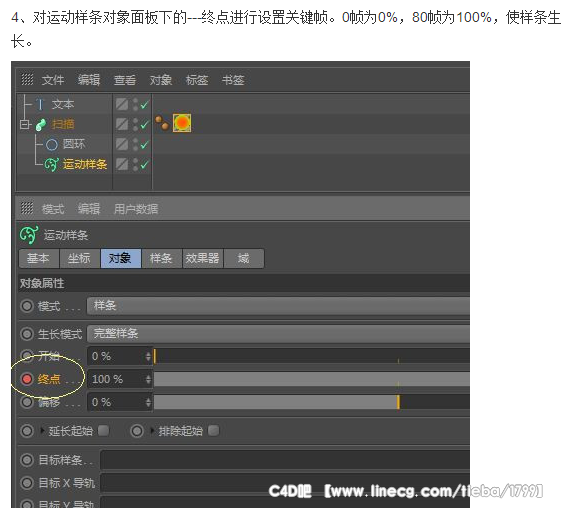Click keyframe dot next to 目标样条
The image size is (569, 508).
pyautogui.click(x=27, y=460)
